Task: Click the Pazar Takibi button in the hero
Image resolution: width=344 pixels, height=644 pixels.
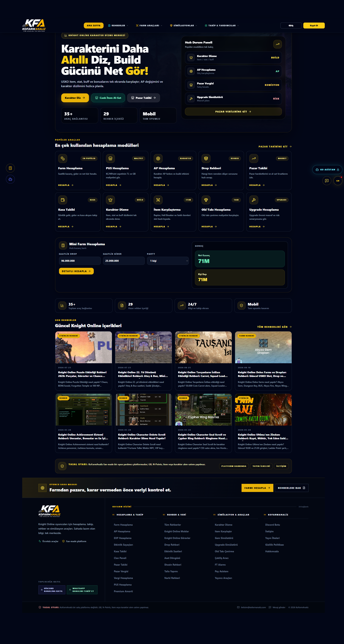Action: pyautogui.click(x=144, y=98)
